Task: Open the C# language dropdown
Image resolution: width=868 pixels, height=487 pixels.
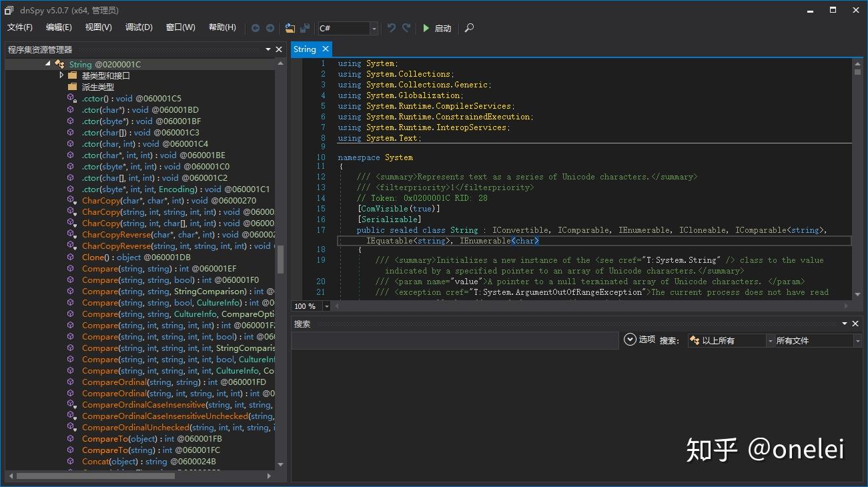Action: click(374, 28)
